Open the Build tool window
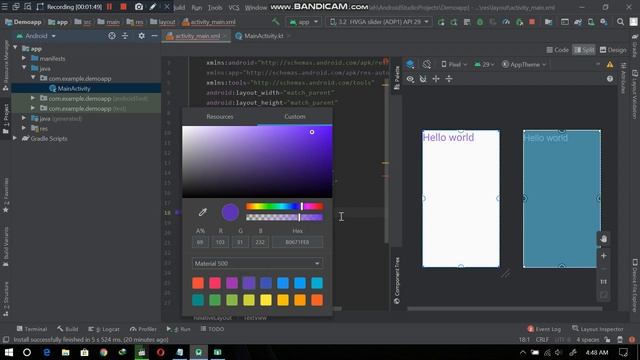The width and height of the screenshot is (640, 360). tap(68, 329)
